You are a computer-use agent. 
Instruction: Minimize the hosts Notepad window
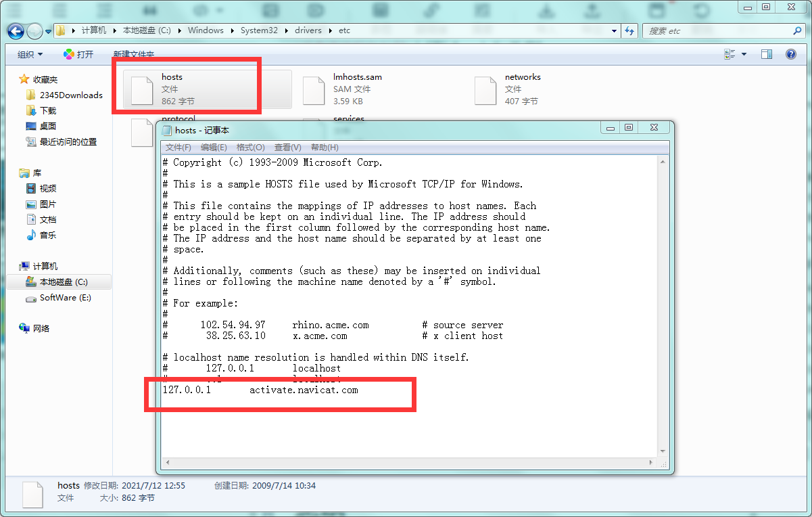[611, 127]
